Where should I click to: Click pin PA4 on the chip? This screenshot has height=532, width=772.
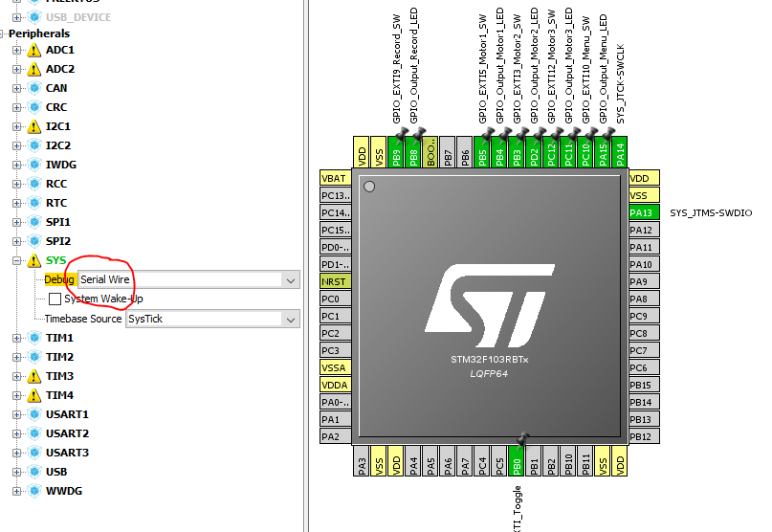pos(412,460)
